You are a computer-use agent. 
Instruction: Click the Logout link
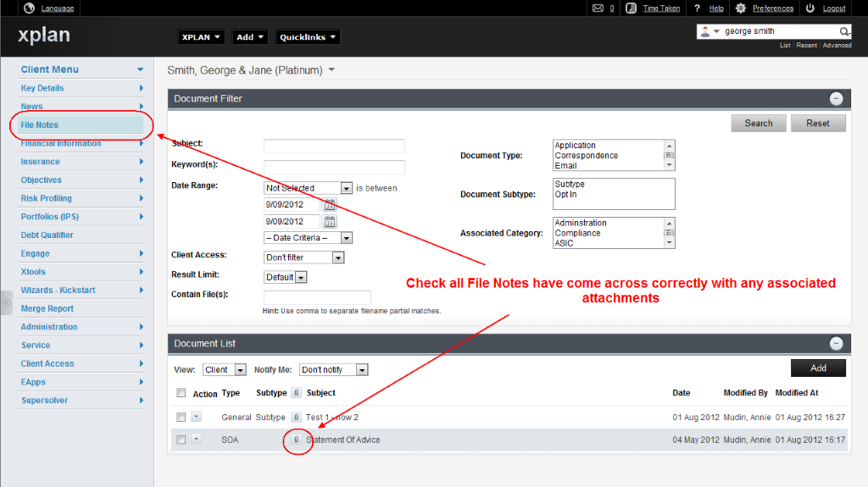(x=834, y=8)
